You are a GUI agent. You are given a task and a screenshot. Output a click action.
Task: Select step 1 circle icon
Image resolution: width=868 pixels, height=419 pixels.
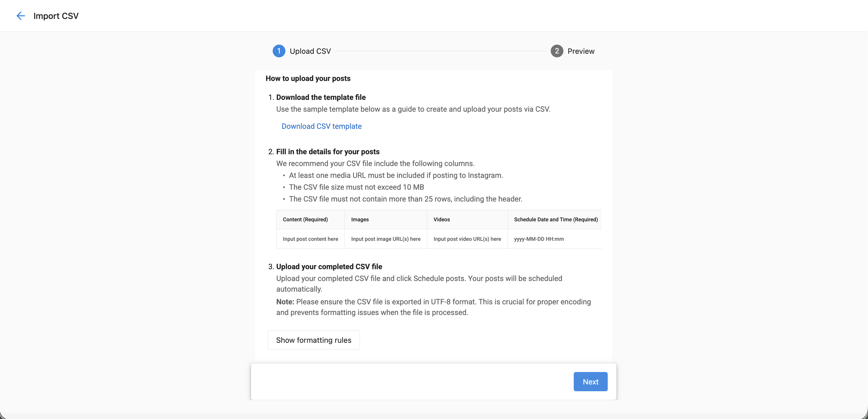click(x=279, y=51)
